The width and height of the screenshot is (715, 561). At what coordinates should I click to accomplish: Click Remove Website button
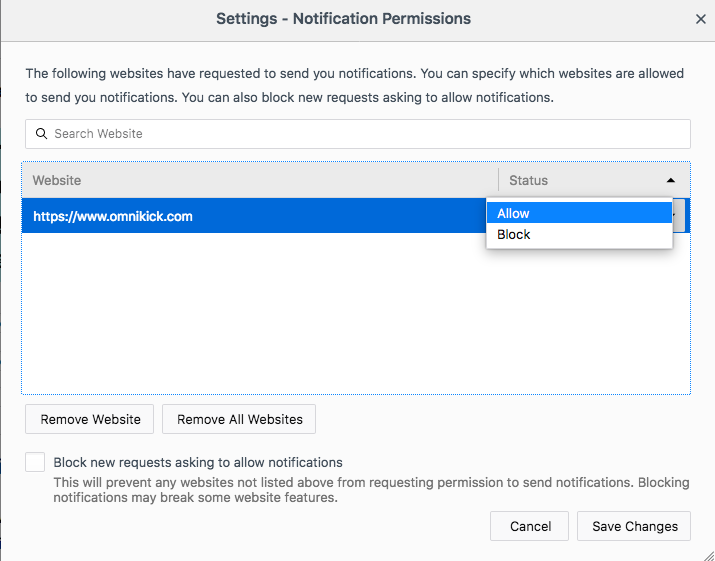click(x=90, y=420)
